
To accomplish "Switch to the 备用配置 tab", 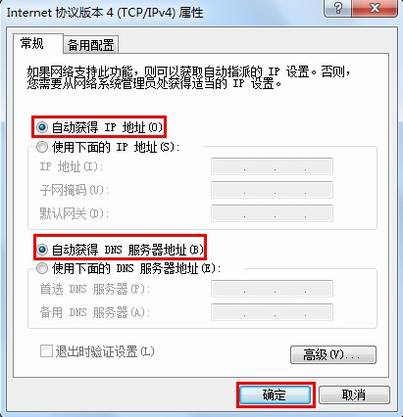I will tap(91, 45).
